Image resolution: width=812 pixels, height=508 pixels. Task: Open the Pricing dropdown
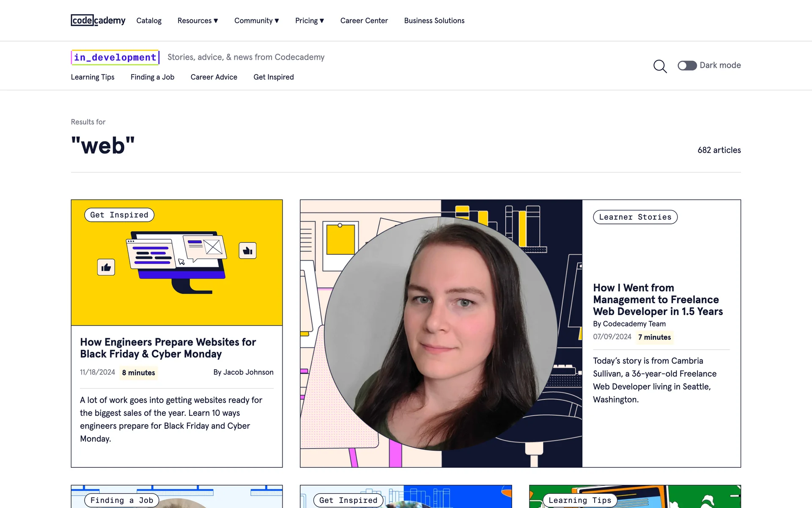pyautogui.click(x=309, y=20)
